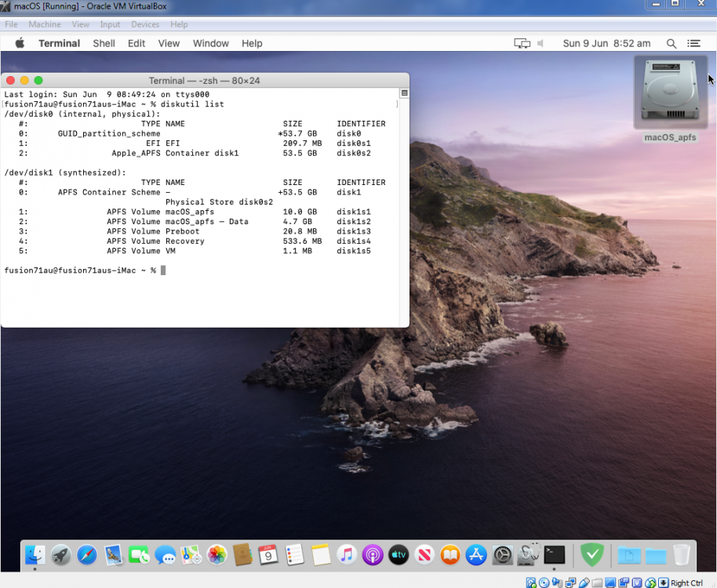
Task: Open the yellow Notes icon in dock
Action: (321, 555)
